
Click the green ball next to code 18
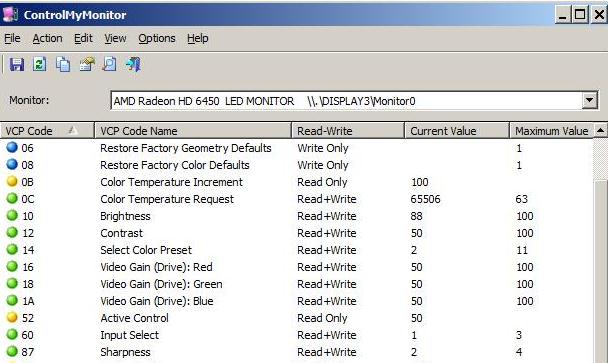(x=12, y=283)
